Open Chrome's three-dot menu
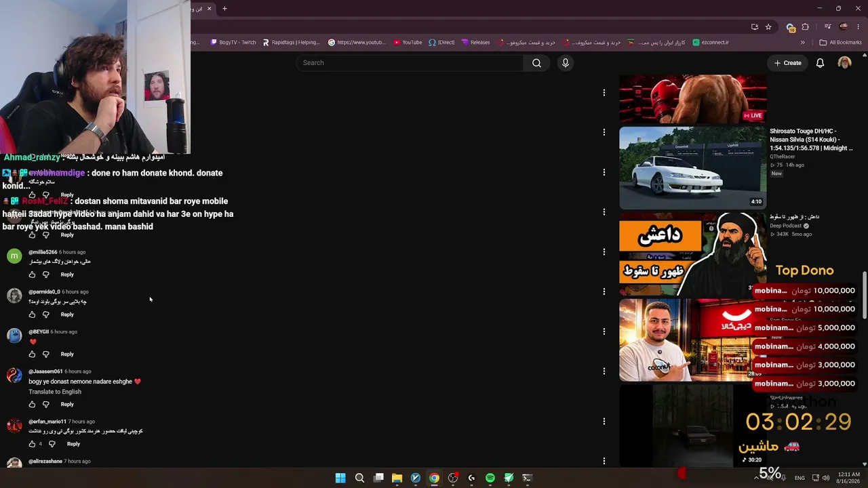The height and width of the screenshot is (488, 868). click(858, 27)
